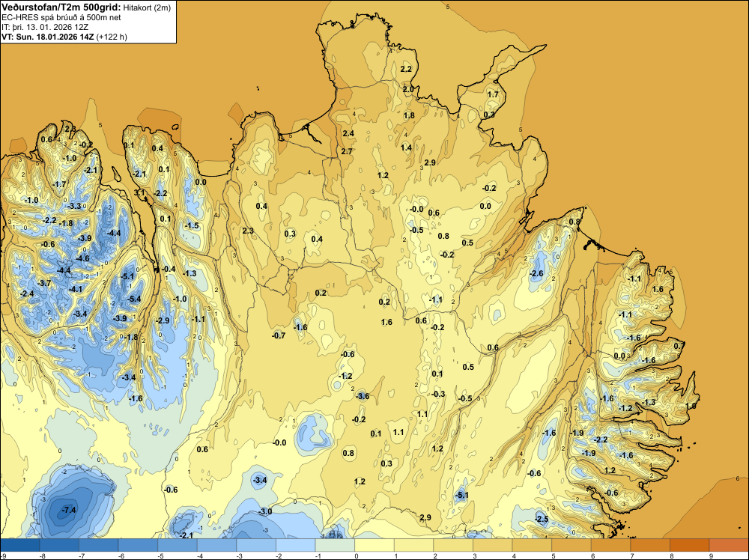This screenshot has width=749, height=560.
Task: Click the 0.7 temperature value on the east coast
Action: tap(679, 346)
